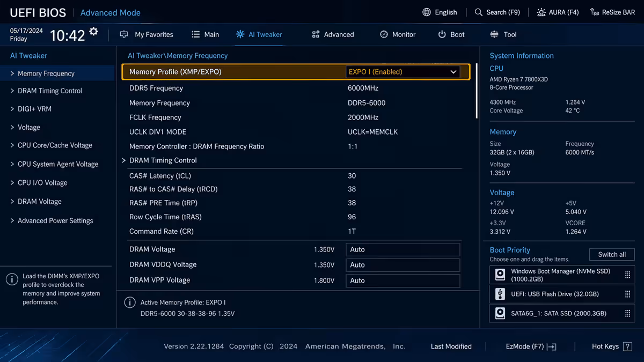
Task: Switch to the Advanced tab
Action: [333, 34]
